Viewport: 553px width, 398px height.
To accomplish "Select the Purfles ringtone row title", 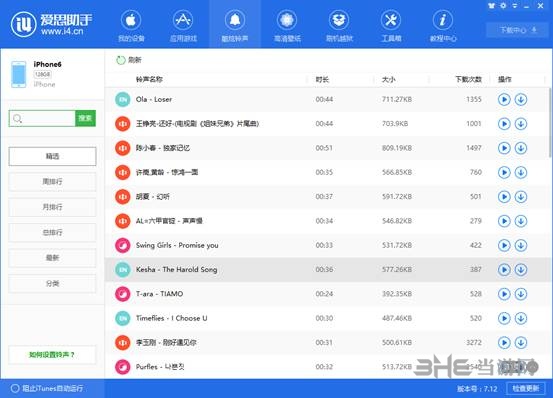I will pyautogui.click(x=160, y=367).
